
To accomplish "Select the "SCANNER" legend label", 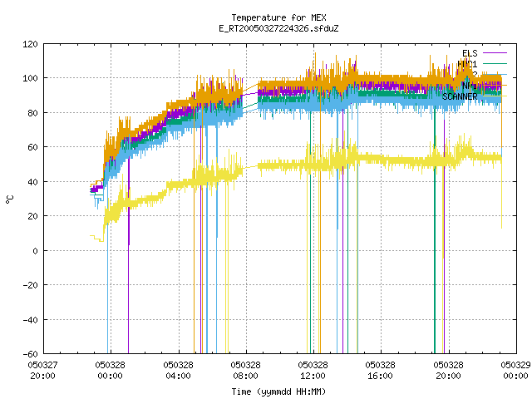I will pyautogui.click(x=460, y=96).
